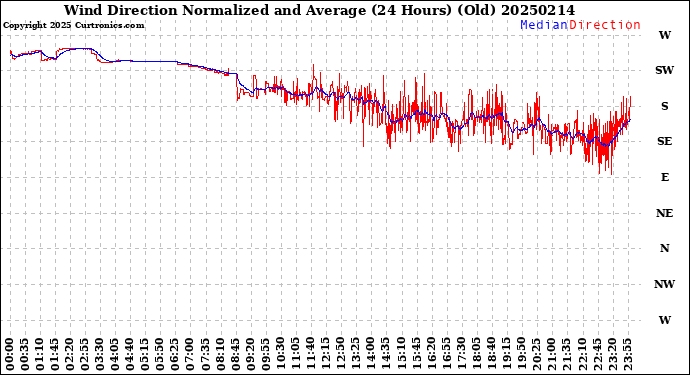Click the 14:00 time axis label
Viewport: 690px width, 375px height.
tap(371, 355)
